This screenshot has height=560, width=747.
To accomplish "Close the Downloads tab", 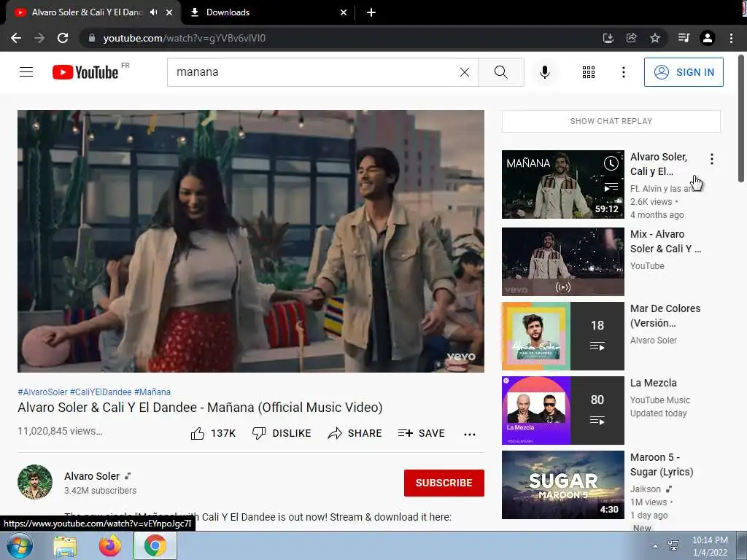I will click(344, 12).
